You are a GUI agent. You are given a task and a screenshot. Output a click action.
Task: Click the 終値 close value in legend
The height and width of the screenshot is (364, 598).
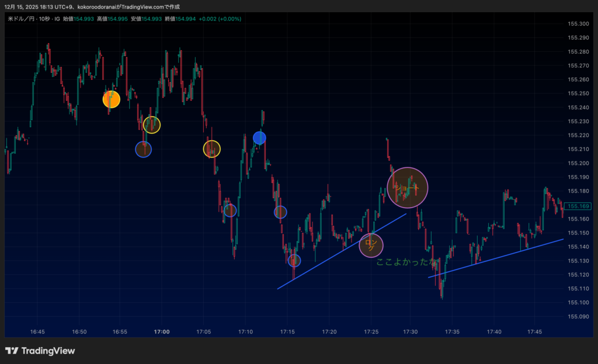click(x=185, y=19)
